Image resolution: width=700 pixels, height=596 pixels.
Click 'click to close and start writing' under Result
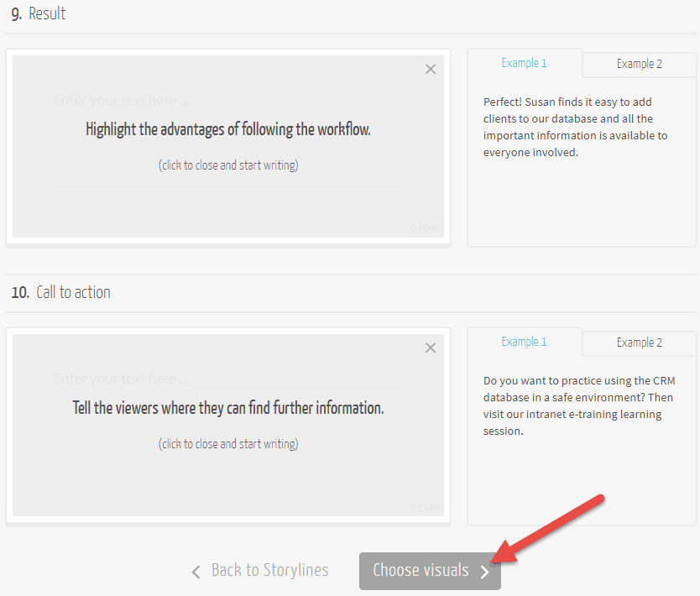click(x=227, y=165)
